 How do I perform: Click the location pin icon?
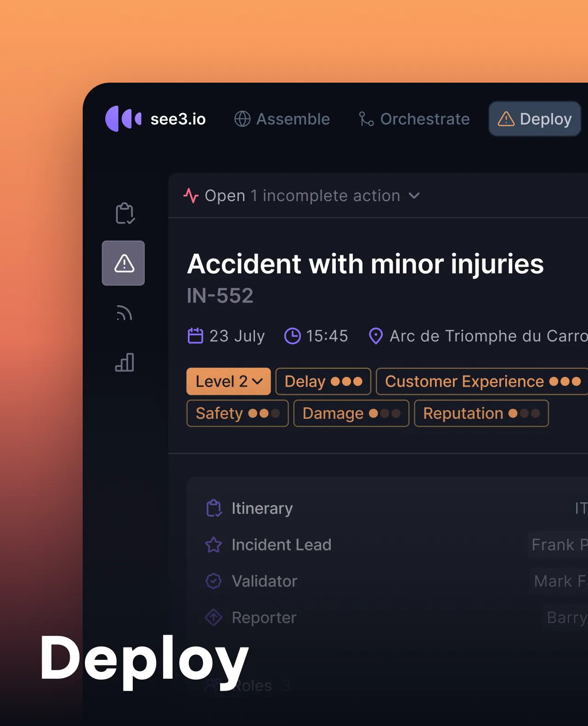376,336
